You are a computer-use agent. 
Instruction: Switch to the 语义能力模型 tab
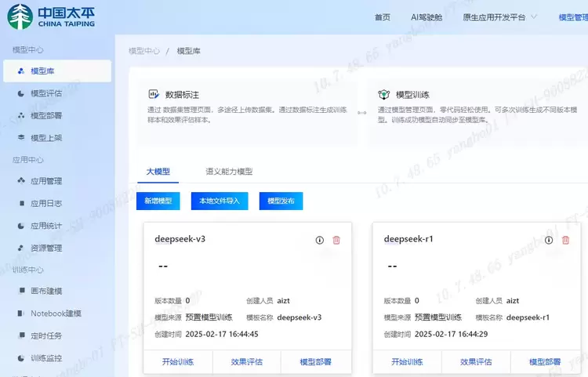pos(229,171)
